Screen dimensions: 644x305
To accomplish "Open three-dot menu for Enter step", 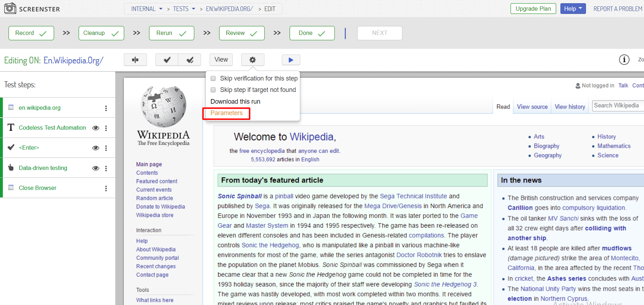I will (x=106, y=148).
